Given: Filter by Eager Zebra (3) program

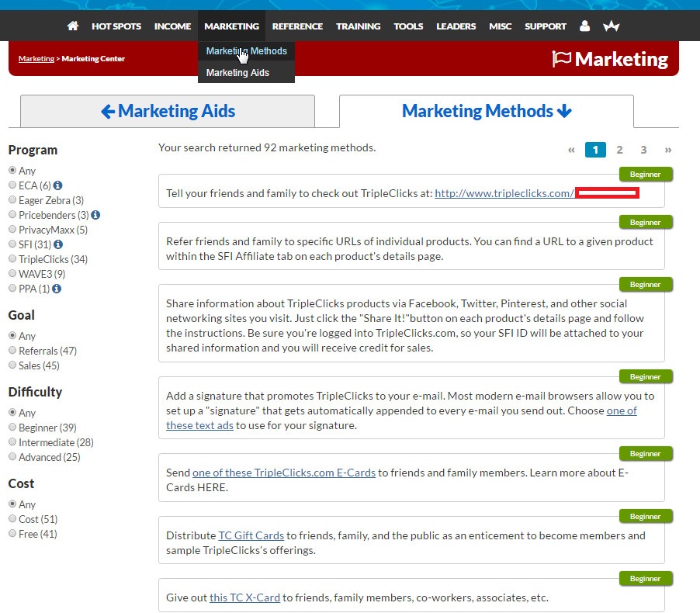Looking at the screenshot, I should coord(12,199).
